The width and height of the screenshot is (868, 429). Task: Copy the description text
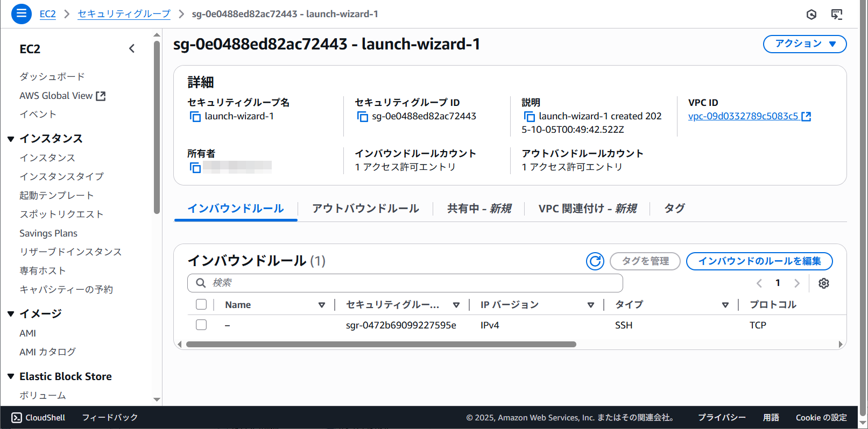[529, 117]
